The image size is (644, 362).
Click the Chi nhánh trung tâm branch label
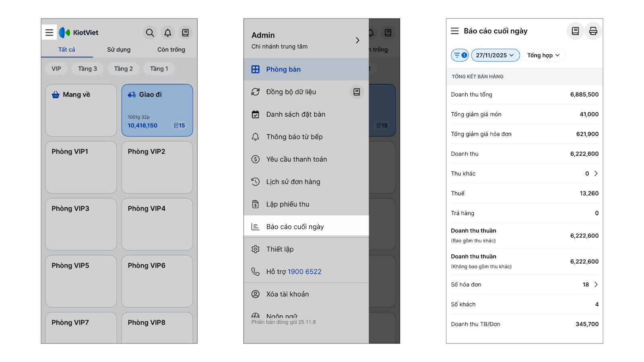tap(279, 47)
